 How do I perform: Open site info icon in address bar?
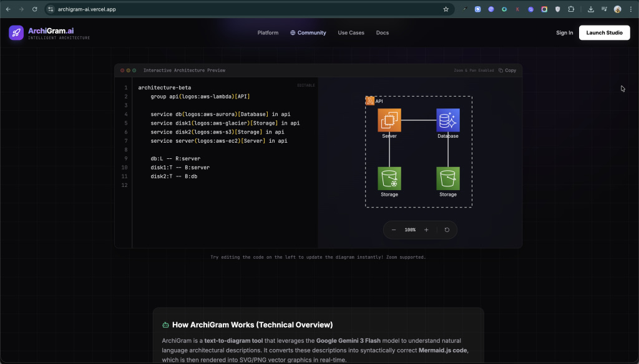(51, 9)
